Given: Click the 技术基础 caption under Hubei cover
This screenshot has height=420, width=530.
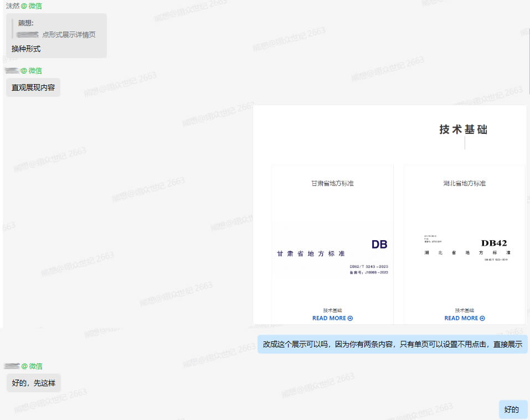Looking at the screenshot, I should coord(465,310).
